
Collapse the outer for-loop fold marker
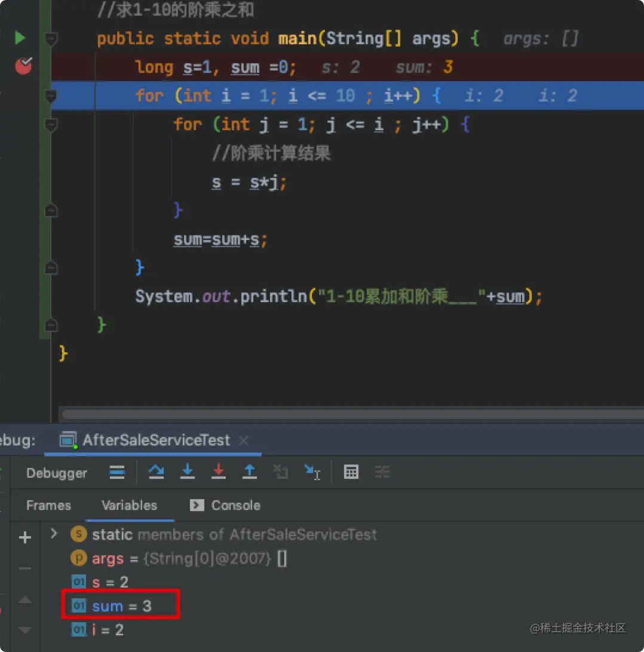click(x=51, y=96)
